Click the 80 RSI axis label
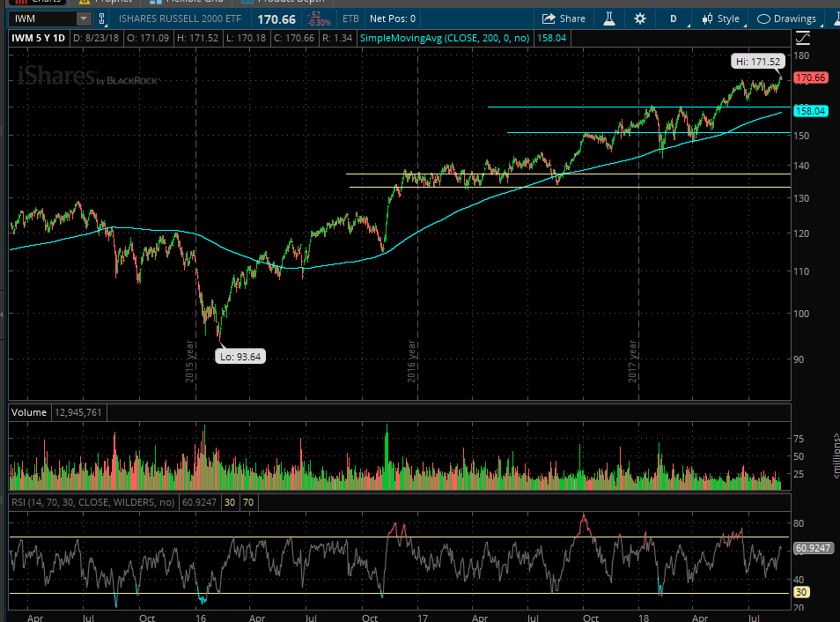The height and width of the screenshot is (622, 840). click(799, 523)
